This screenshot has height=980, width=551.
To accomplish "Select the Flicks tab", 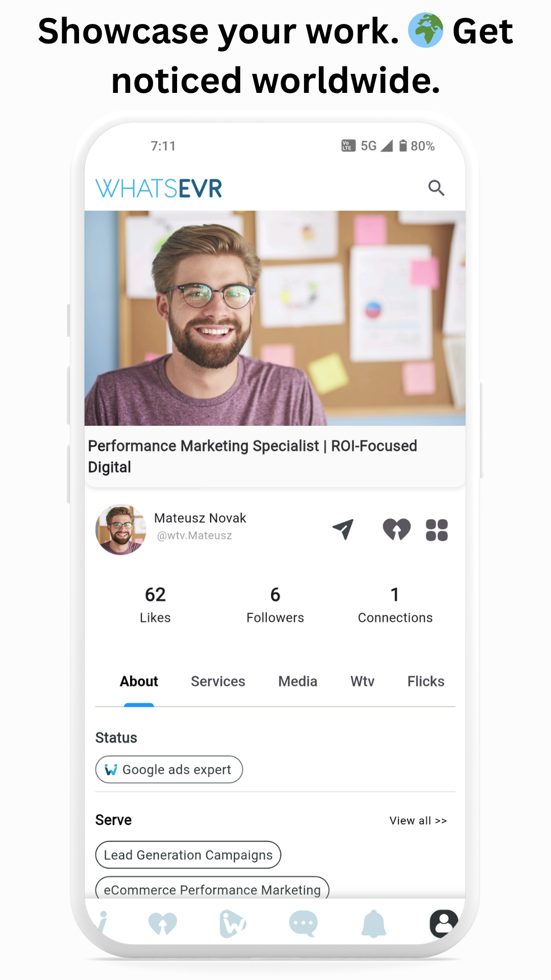I will point(425,681).
